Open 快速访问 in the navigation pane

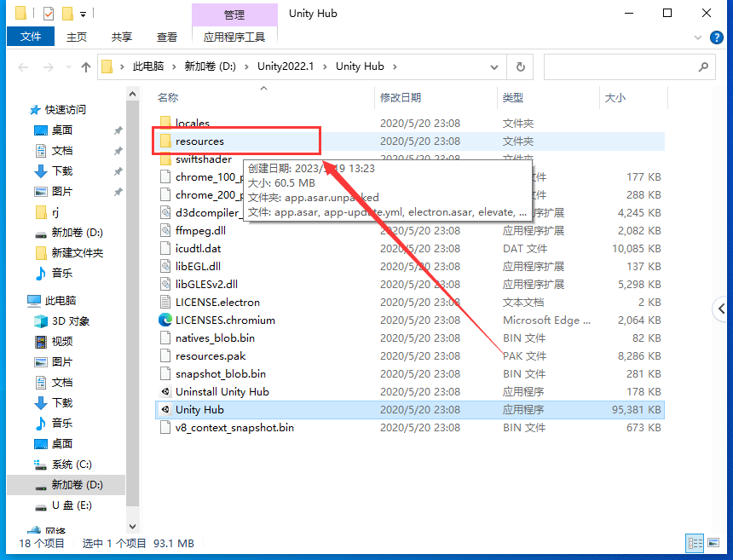[65, 109]
